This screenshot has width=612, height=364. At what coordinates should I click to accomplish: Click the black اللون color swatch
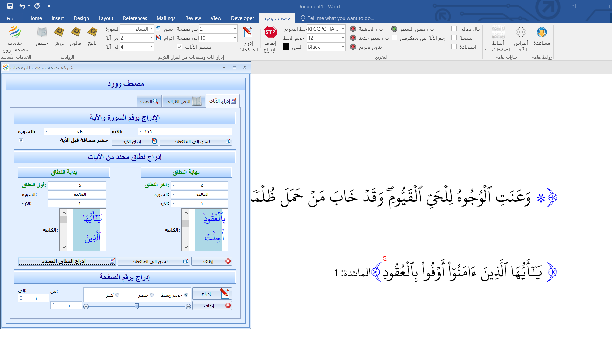click(286, 47)
